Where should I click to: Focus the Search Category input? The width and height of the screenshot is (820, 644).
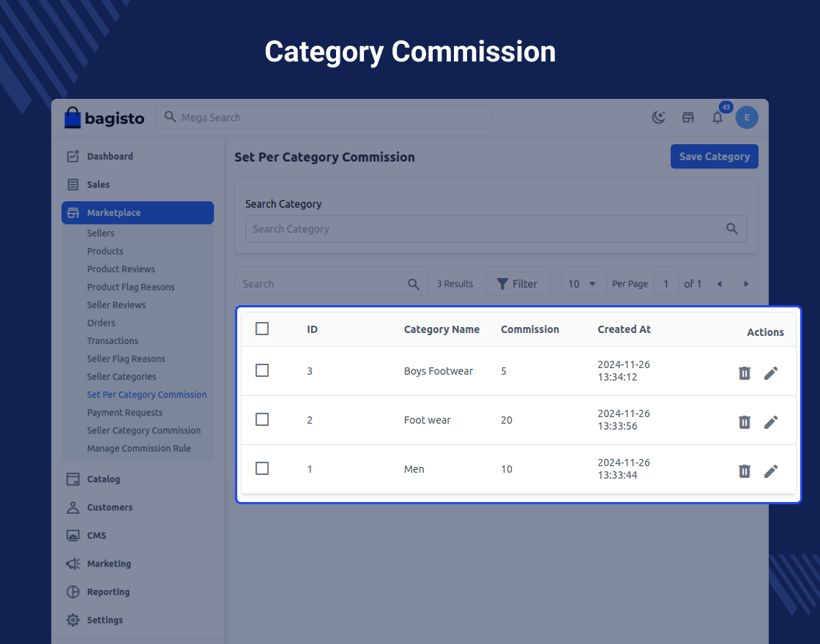pyautogui.click(x=496, y=228)
